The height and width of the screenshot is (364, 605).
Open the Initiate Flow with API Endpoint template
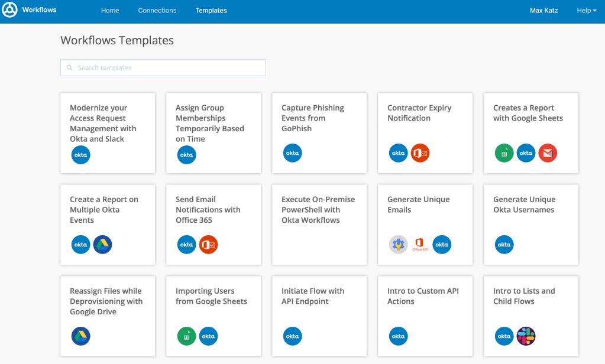click(313, 296)
